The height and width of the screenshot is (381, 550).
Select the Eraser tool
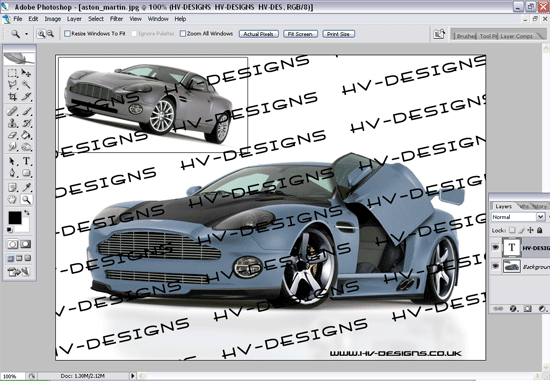12,135
